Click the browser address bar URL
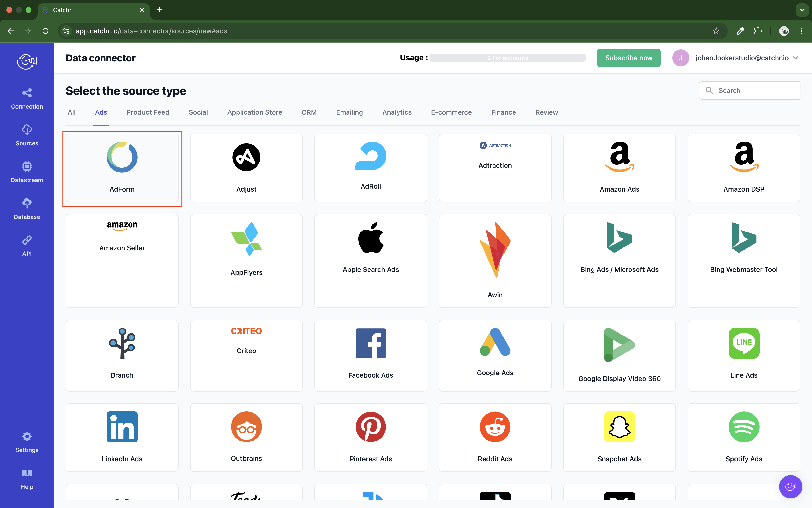This screenshot has height=508, width=812. 151,31
